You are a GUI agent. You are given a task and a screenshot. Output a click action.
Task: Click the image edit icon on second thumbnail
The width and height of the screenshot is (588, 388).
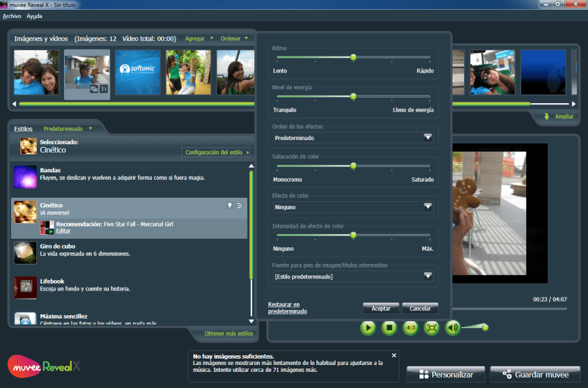click(x=94, y=89)
